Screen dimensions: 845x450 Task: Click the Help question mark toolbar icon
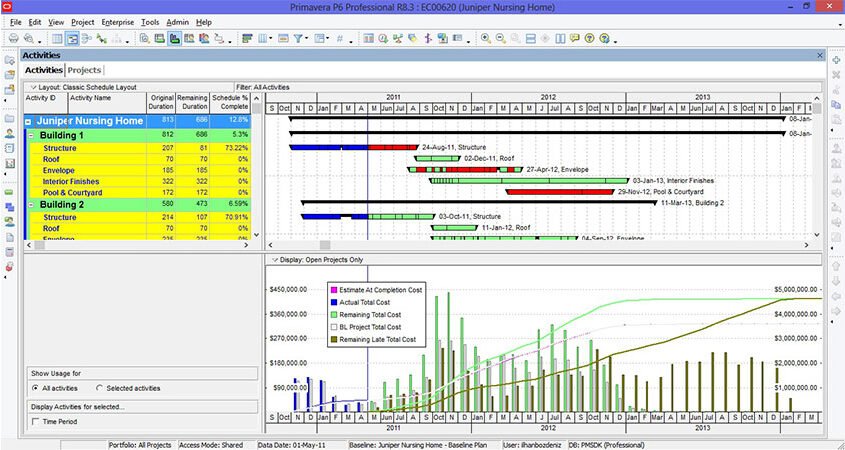pyautogui.click(x=590, y=38)
